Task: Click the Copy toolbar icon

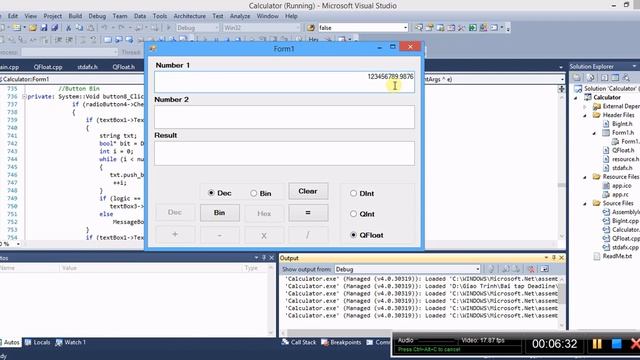Action: coord(79,28)
